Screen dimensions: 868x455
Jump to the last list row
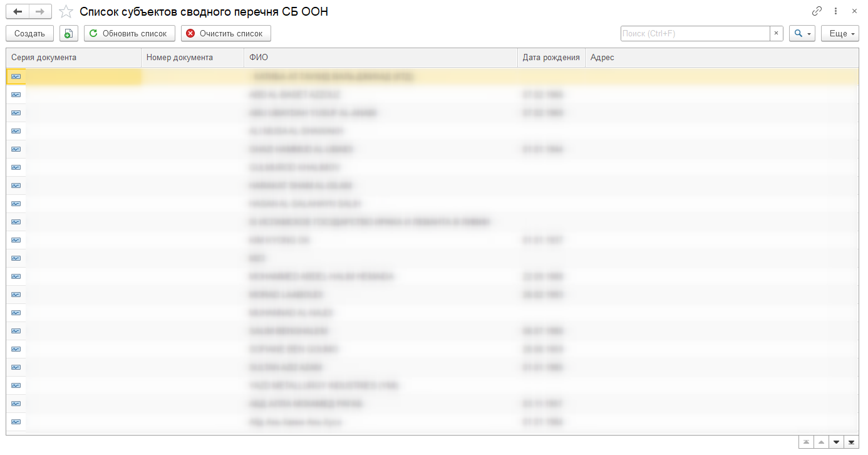tap(851, 442)
